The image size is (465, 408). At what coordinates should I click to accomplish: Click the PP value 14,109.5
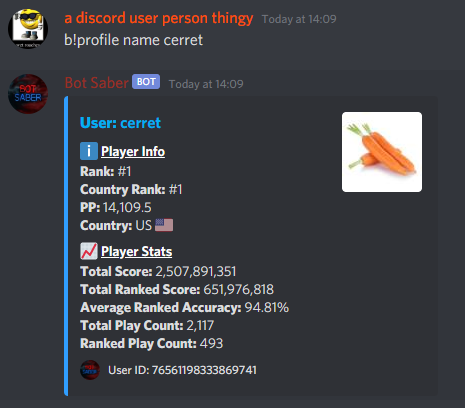pyautogui.click(x=127, y=207)
